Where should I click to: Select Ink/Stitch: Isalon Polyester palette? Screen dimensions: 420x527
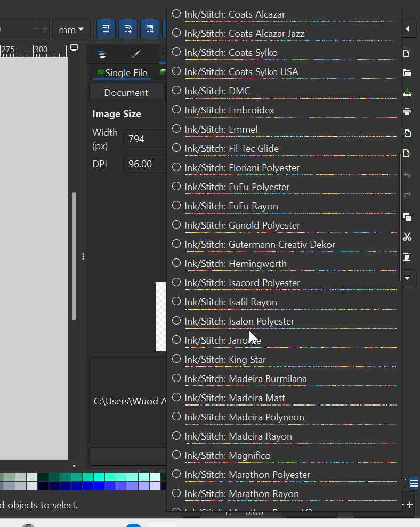click(284, 322)
